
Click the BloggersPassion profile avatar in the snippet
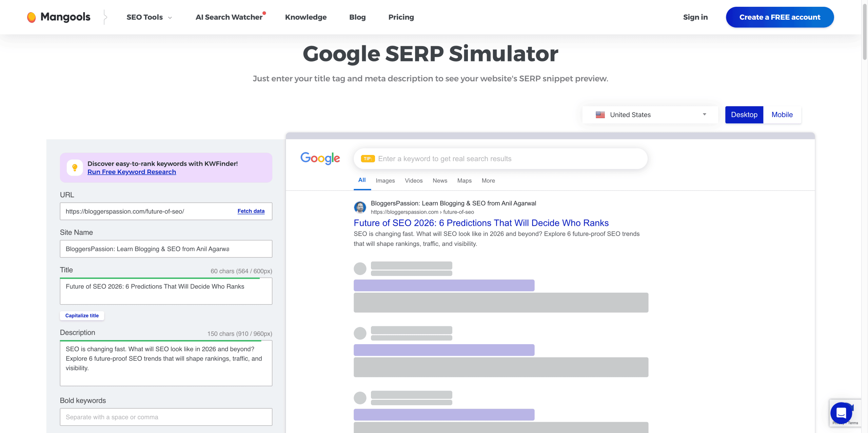pos(360,207)
